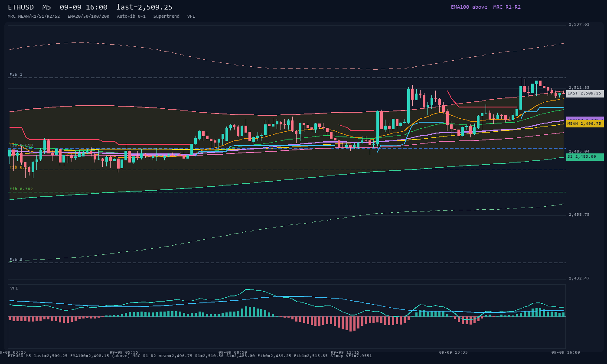Click the 2,511.33 price axis label

pos(579,88)
